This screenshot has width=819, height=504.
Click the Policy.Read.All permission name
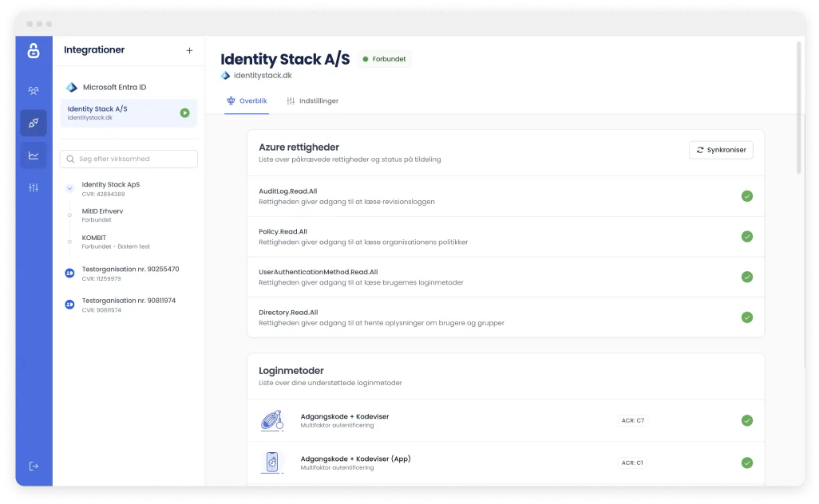point(283,231)
